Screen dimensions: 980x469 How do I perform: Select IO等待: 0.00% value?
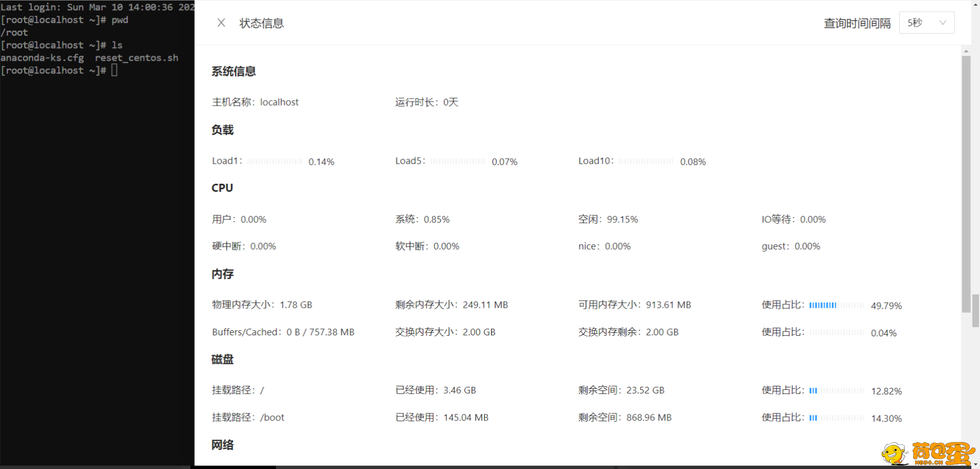pos(794,219)
